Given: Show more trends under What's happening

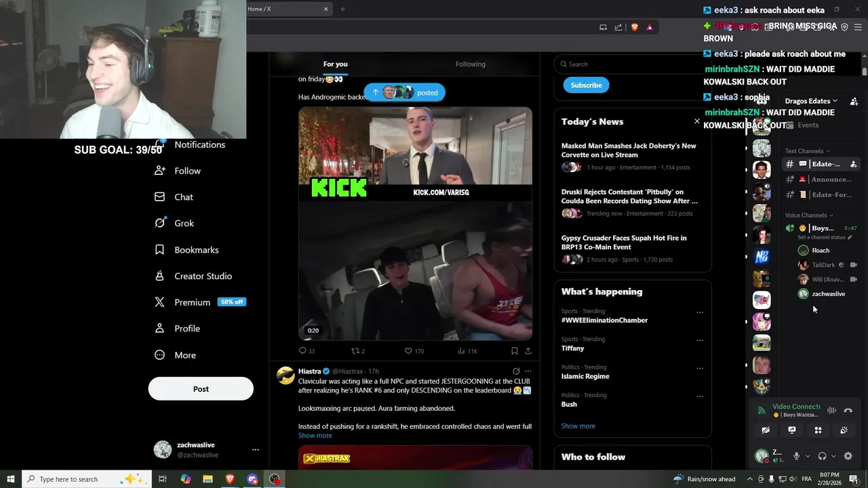Looking at the screenshot, I should (x=578, y=426).
